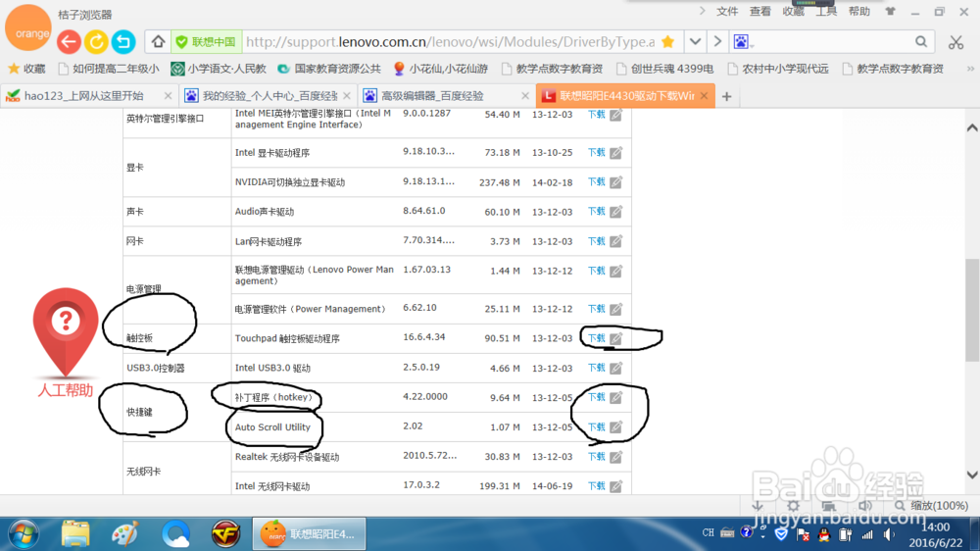Open File Explorer from the taskbar
The width and height of the screenshot is (980, 551).
75,534
